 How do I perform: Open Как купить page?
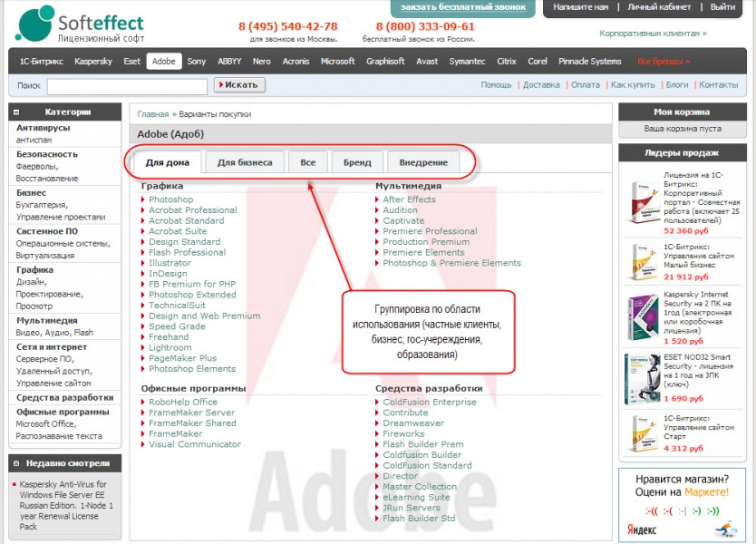tap(633, 85)
